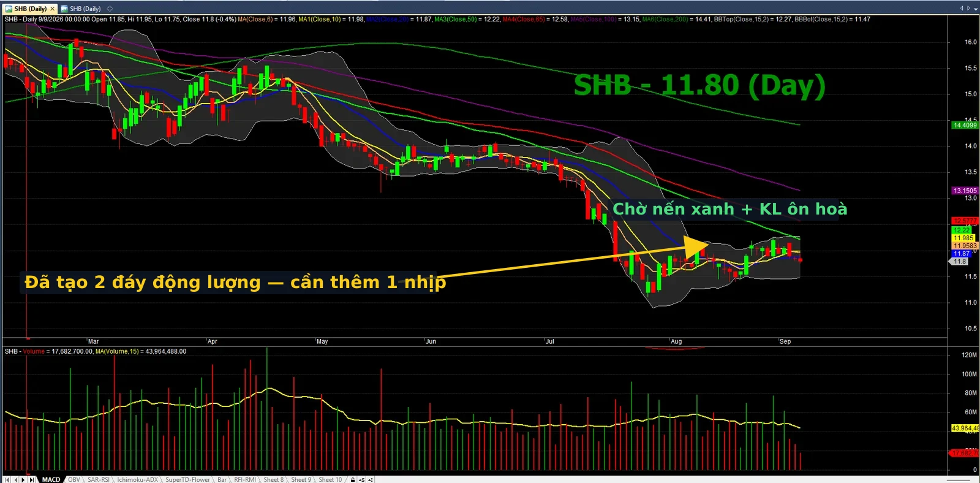The image size is (980, 483).
Task: Click the Jul label on the time axis
Action: coord(550,341)
